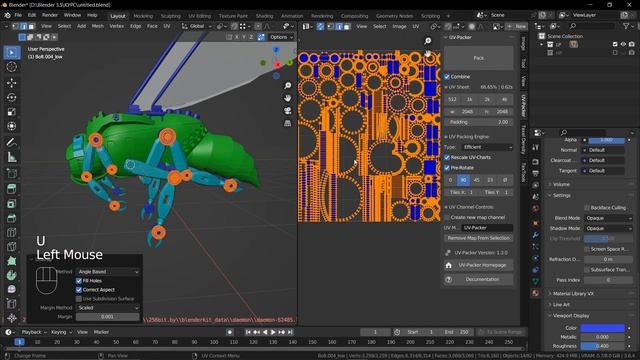Click the UV map name field UV-Packer

(x=487, y=228)
